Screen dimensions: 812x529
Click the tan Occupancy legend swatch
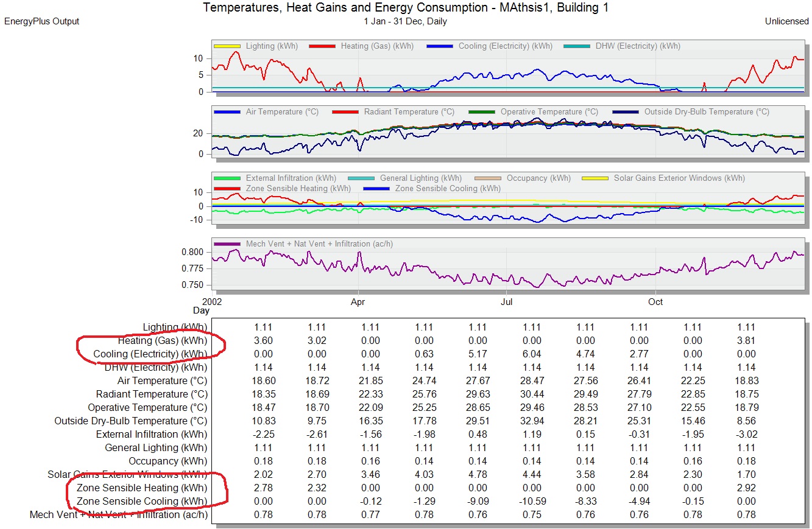click(488, 178)
